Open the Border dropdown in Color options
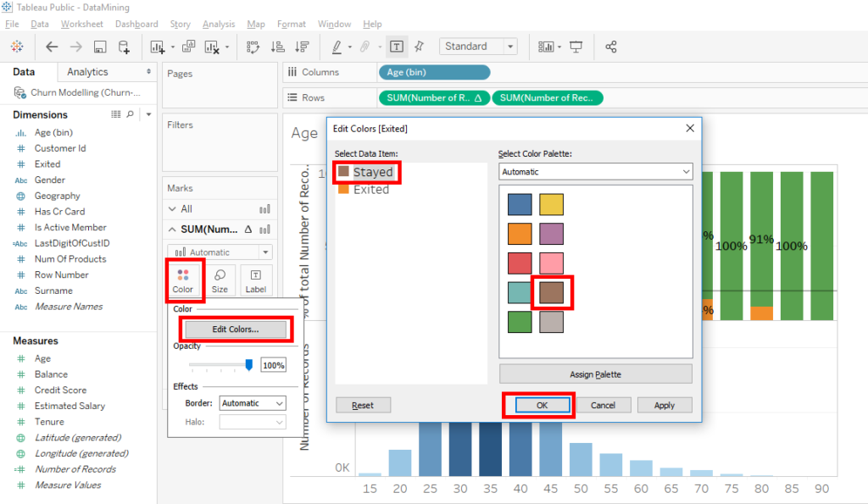The height and width of the screenshot is (504, 868). [252, 403]
